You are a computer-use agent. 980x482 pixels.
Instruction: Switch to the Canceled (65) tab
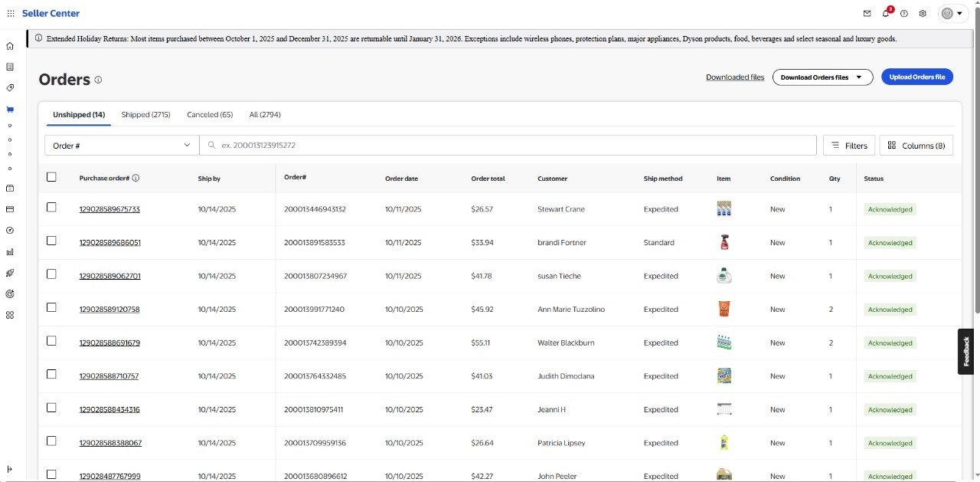click(210, 115)
